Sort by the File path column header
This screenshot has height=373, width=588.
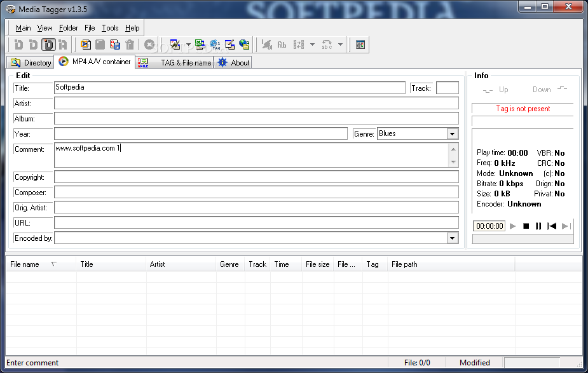pos(451,264)
